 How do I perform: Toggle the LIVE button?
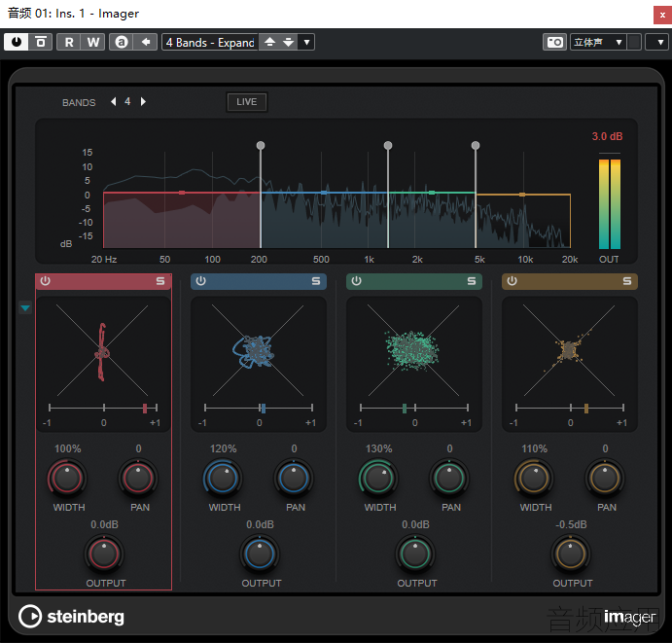coord(247,102)
